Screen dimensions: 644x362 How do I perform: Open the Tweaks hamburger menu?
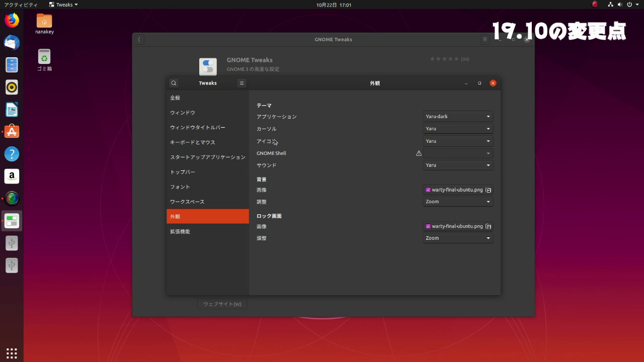click(242, 82)
